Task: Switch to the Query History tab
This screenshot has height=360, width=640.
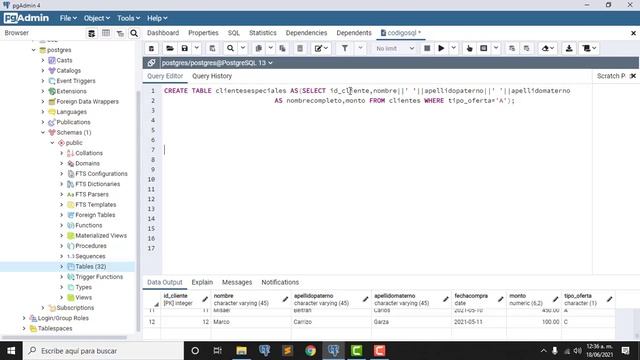Action: pos(212,76)
